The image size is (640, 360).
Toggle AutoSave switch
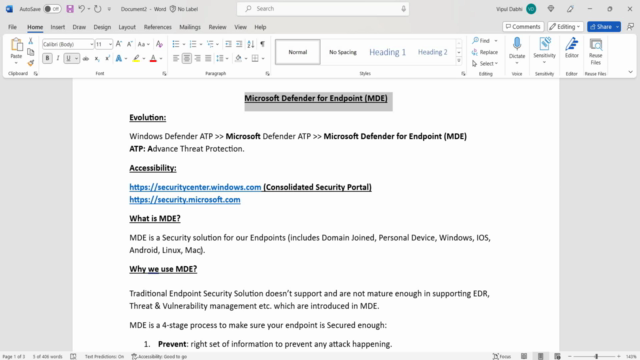(52, 9)
